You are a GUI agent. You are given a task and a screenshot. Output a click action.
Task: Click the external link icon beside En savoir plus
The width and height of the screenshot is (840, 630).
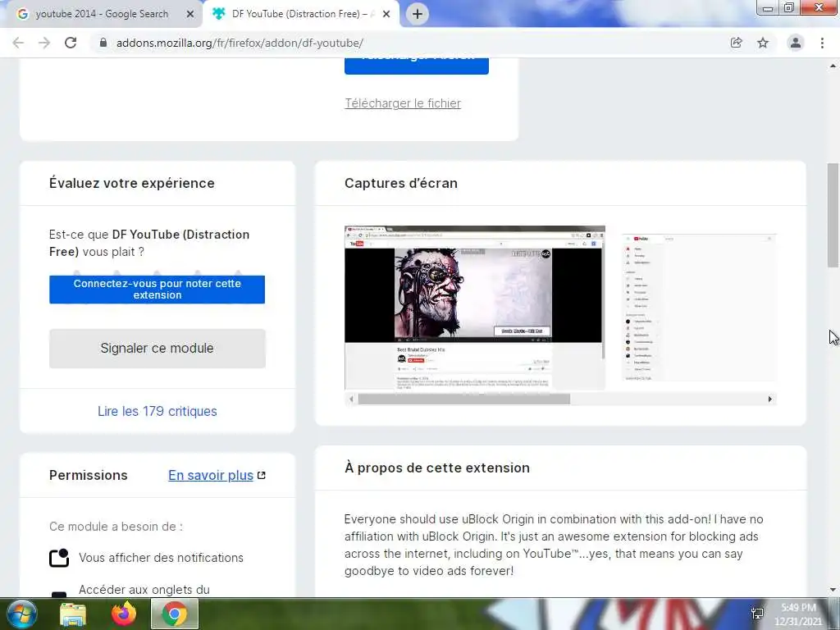tap(262, 475)
